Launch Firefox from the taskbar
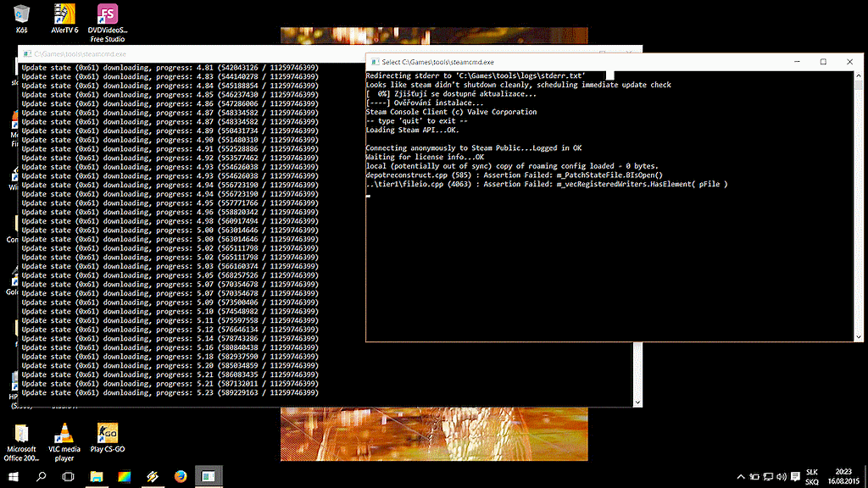 pyautogui.click(x=181, y=476)
